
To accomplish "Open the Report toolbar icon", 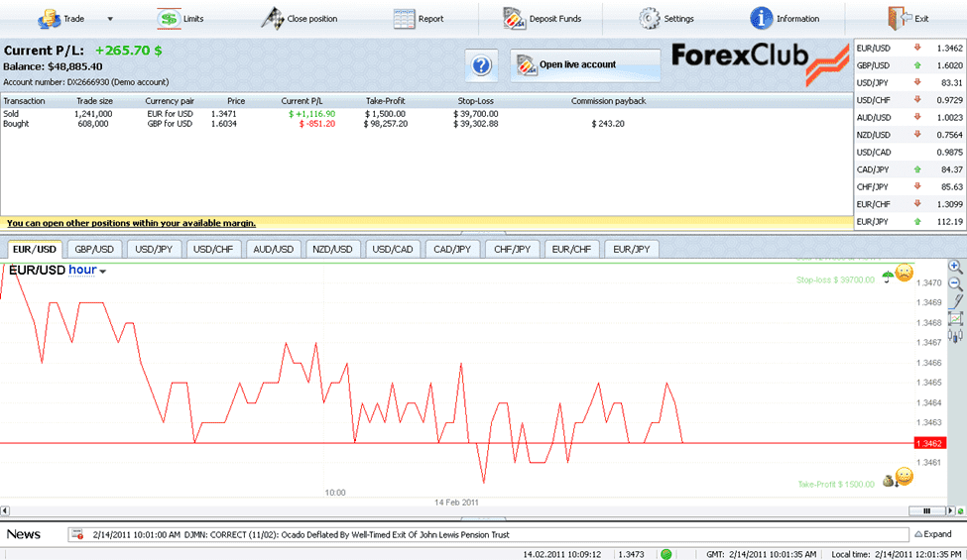I will pyautogui.click(x=404, y=18).
